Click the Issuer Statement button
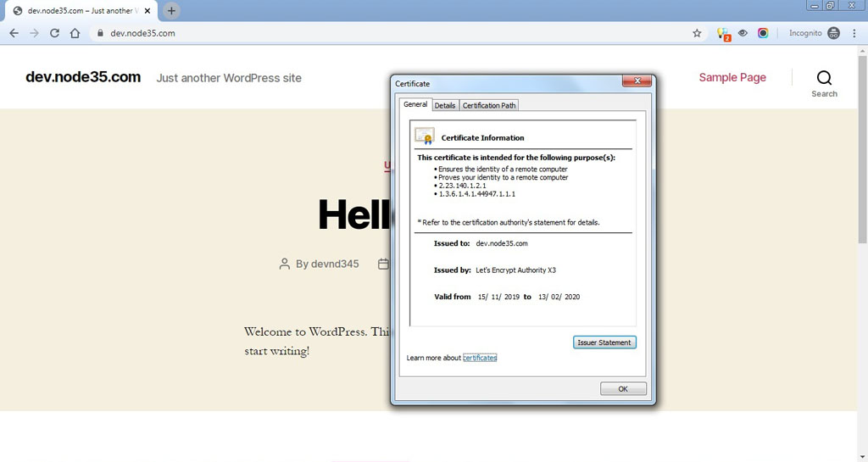This screenshot has width=868, height=462. (604, 342)
